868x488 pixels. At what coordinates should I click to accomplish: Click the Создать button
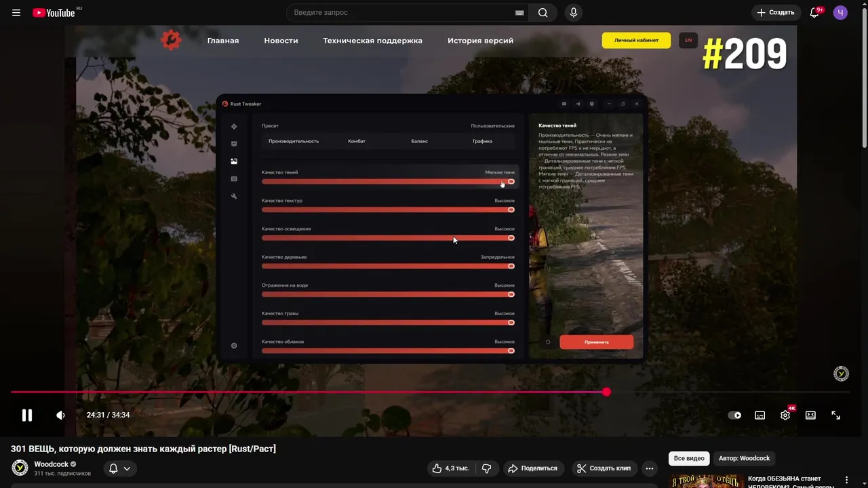[776, 12]
